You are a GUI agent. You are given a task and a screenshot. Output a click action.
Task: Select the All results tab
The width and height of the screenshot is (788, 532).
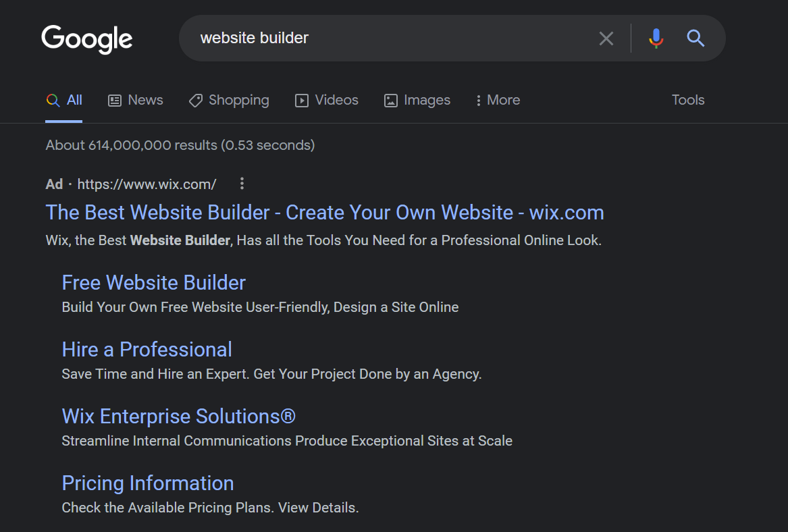64,100
